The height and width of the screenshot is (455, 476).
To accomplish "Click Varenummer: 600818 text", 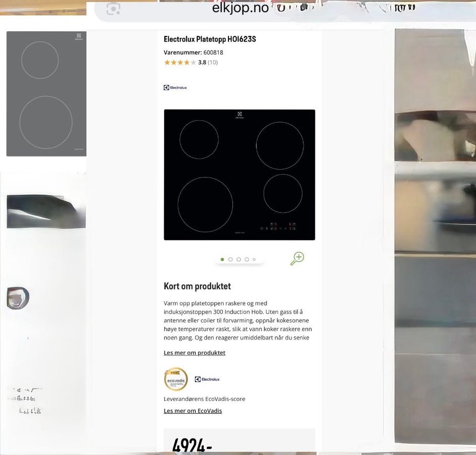I will click(193, 53).
